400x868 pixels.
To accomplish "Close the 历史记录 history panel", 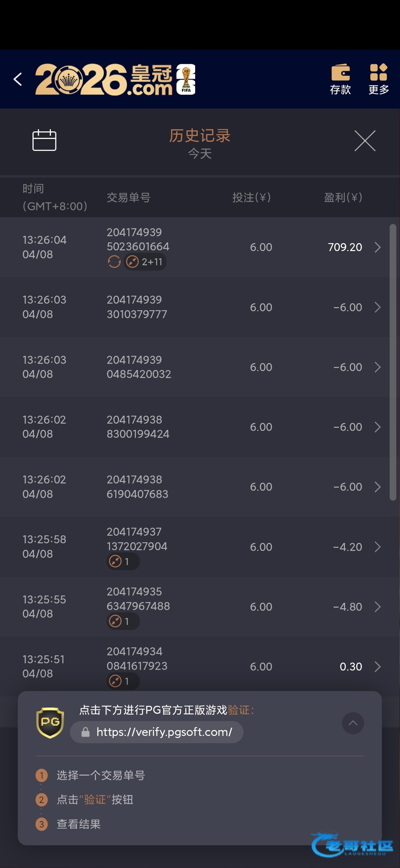I will (x=365, y=141).
